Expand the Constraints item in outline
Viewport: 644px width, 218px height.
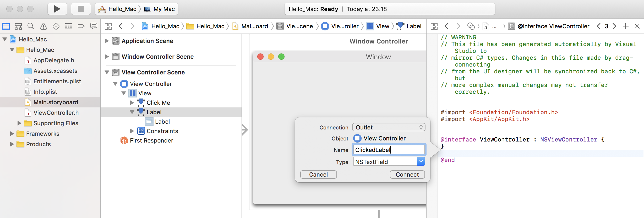click(132, 131)
